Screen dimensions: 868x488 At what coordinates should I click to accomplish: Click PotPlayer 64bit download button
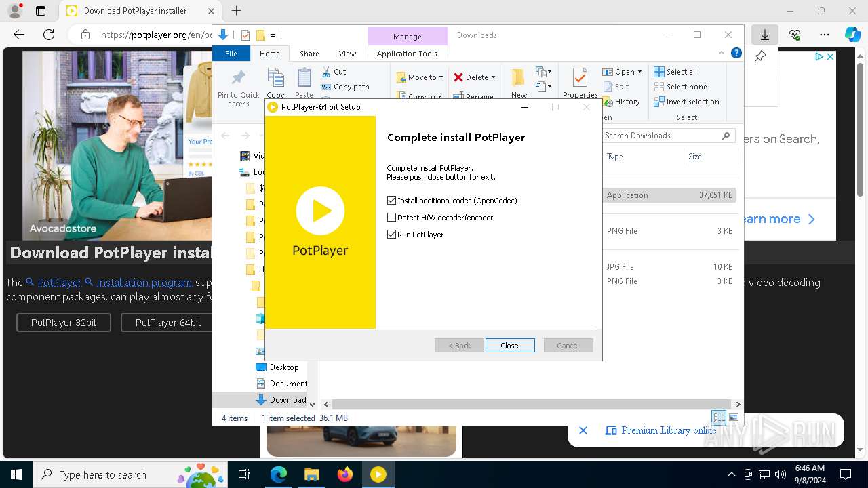point(167,323)
